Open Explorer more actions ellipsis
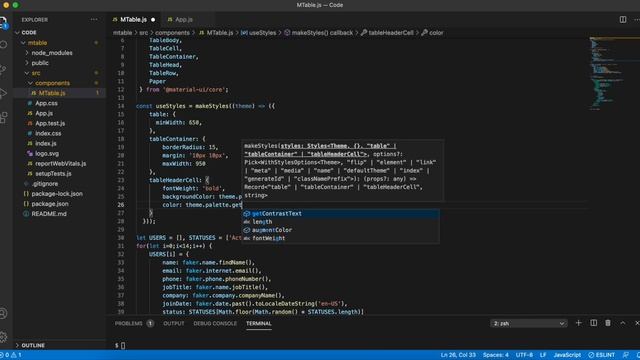The height and width of the screenshot is (360, 640). pos(94,20)
